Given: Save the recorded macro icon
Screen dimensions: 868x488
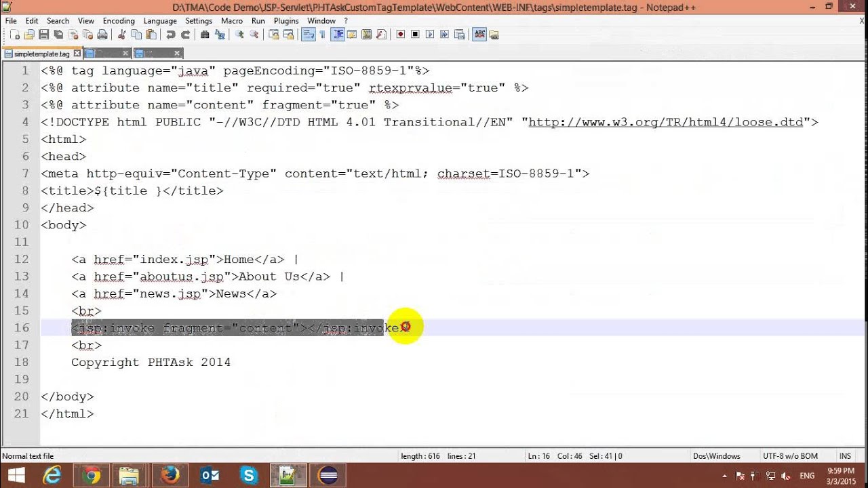Looking at the screenshot, I should point(459,35).
